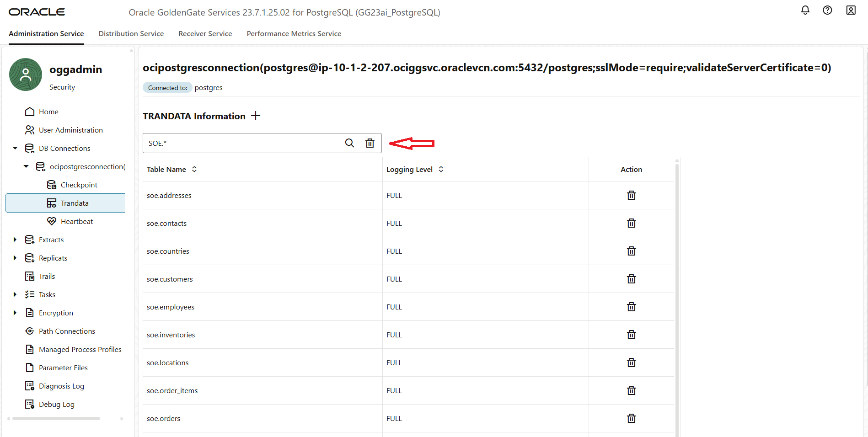Screen dimensions: 868x437
Task: Delete trandata for soe.contacts
Action: tap(632, 223)
